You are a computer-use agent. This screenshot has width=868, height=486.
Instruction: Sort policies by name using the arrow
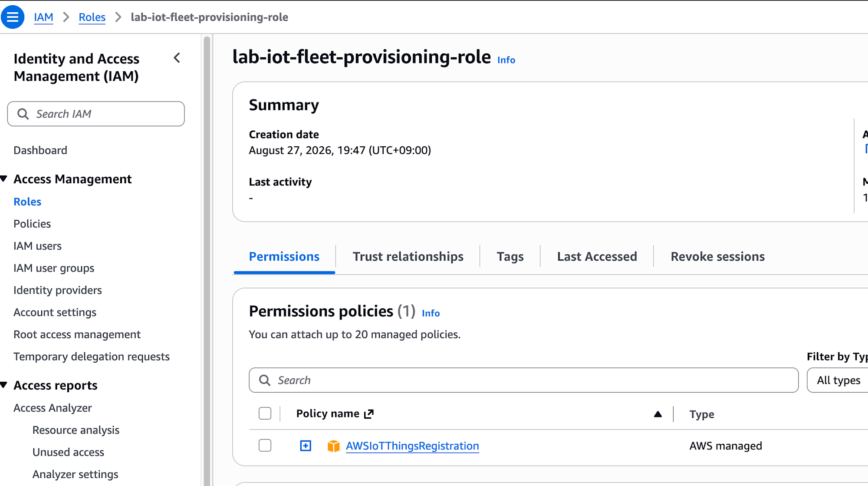pyautogui.click(x=658, y=414)
